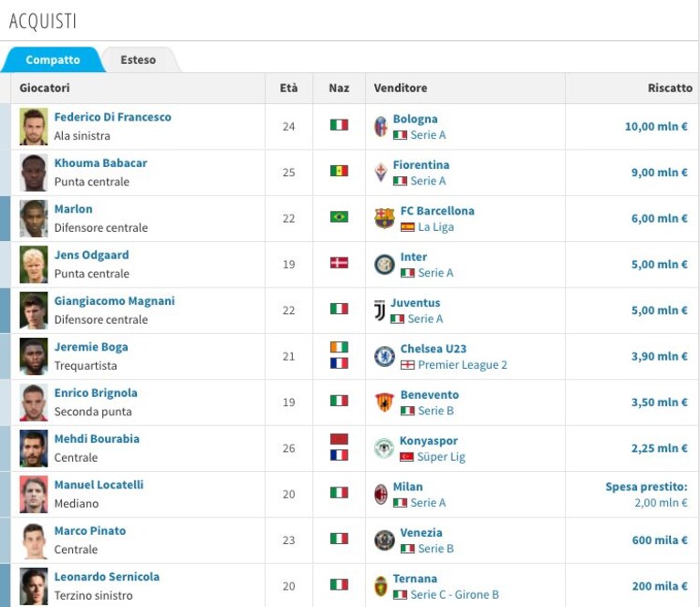Viewport: 700px width, 607px height.
Task: Click the Fiorentina club crest
Action: click(381, 173)
